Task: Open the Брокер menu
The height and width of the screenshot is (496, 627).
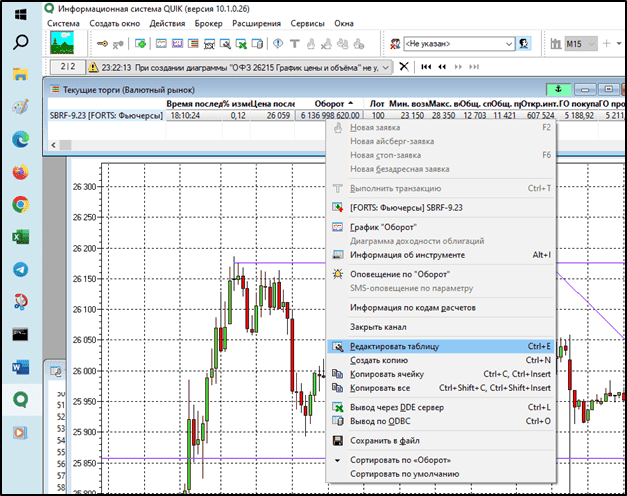Action: click(x=208, y=23)
